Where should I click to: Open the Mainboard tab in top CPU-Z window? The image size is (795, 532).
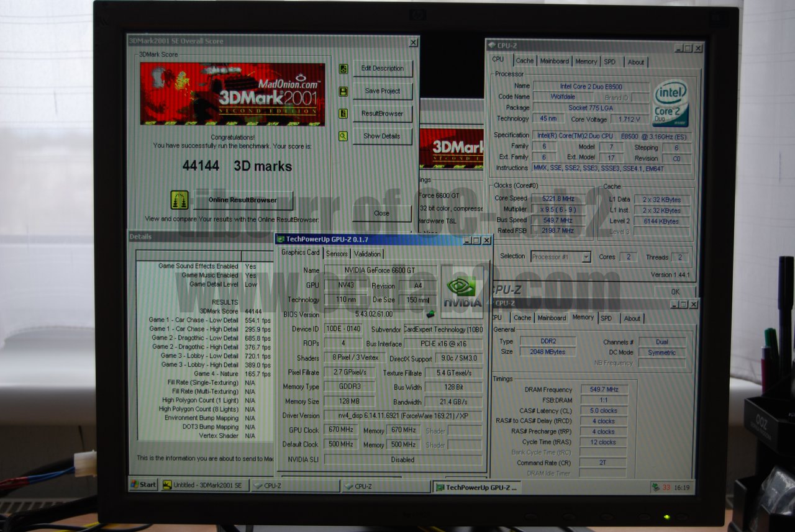pos(554,61)
